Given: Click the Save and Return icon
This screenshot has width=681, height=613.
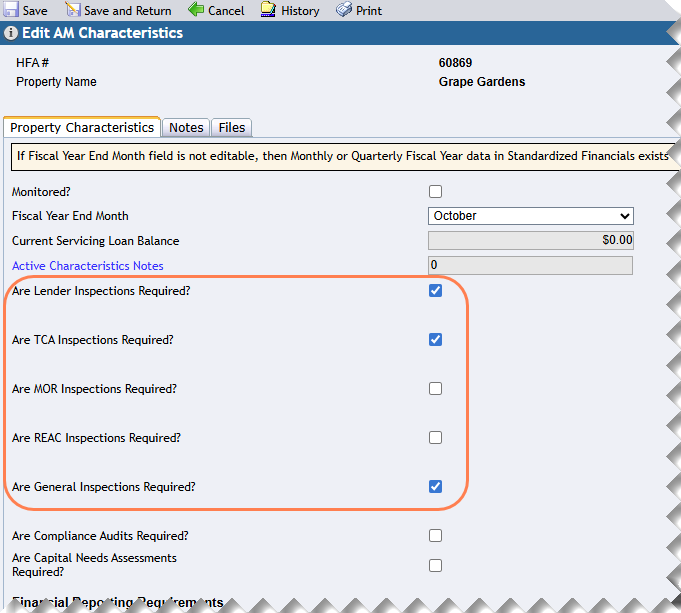Looking at the screenshot, I should tap(74, 10).
